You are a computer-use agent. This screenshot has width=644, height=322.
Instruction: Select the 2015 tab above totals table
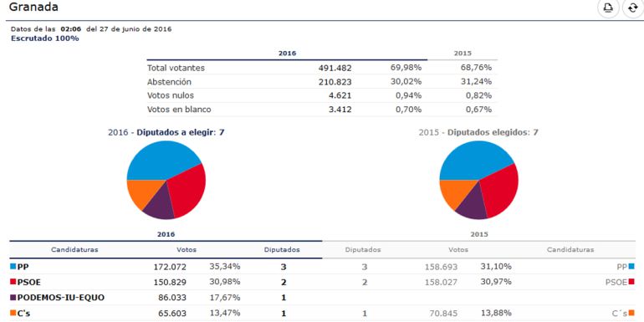pos(463,54)
